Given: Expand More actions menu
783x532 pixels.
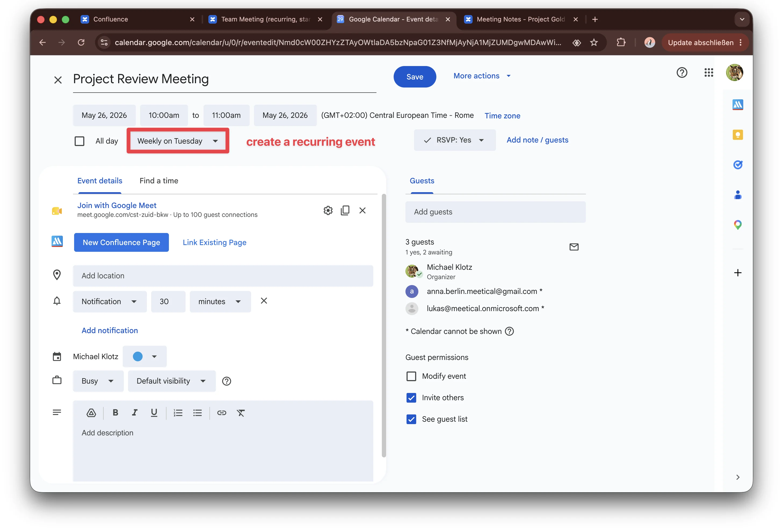Looking at the screenshot, I should (x=482, y=76).
